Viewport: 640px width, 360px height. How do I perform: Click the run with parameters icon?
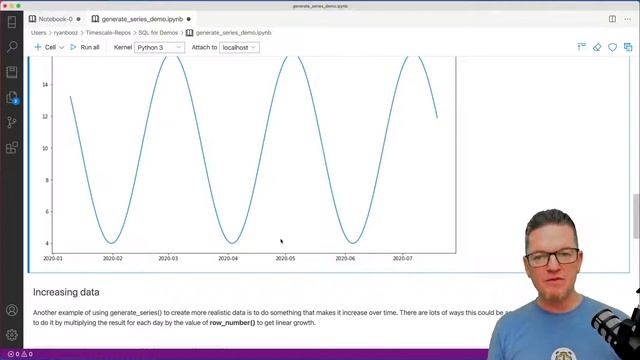(x=628, y=47)
